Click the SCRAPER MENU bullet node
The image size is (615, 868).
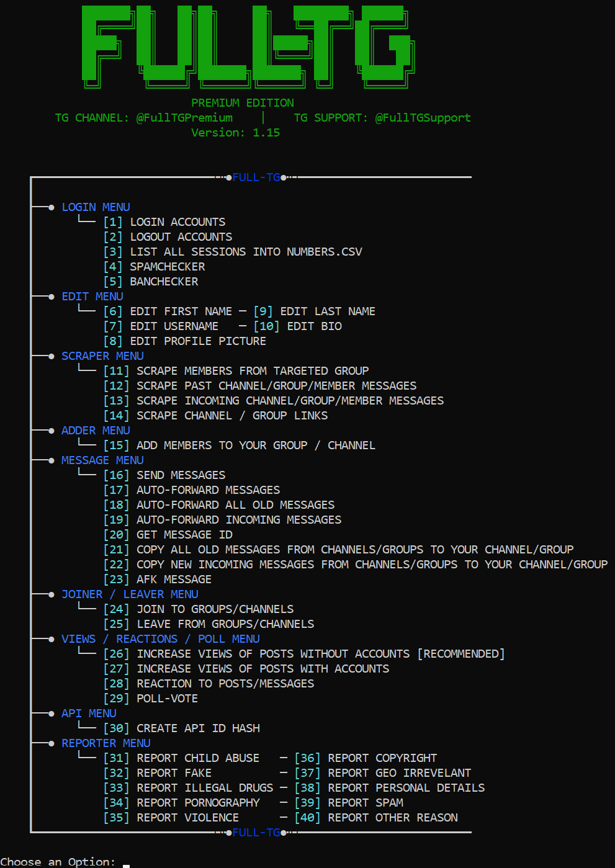point(51,356)
